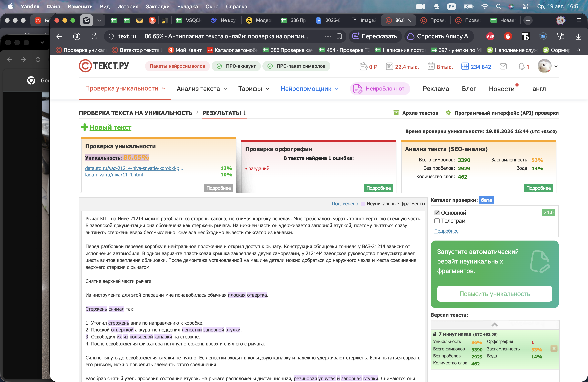588x382 pixels.
Task: Open the Wi-Fi status menu
Action: [x=484, y=6]
